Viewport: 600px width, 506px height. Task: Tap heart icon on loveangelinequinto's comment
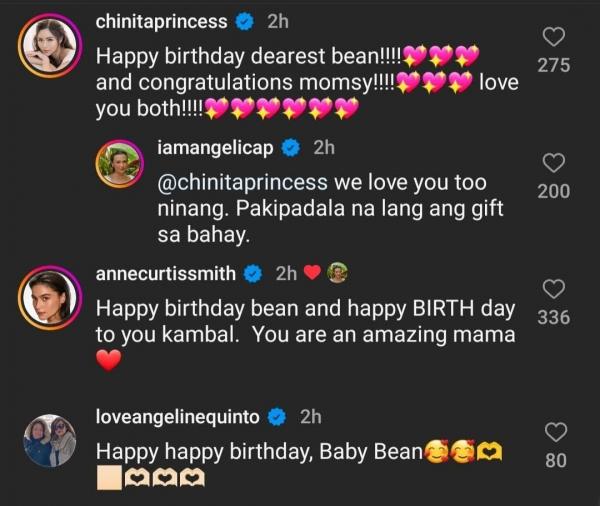[556, 432]
